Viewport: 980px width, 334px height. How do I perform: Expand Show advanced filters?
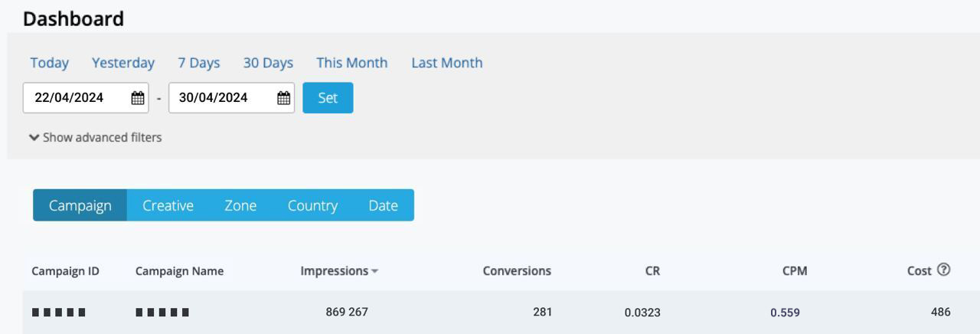click(x=96, y=137)
